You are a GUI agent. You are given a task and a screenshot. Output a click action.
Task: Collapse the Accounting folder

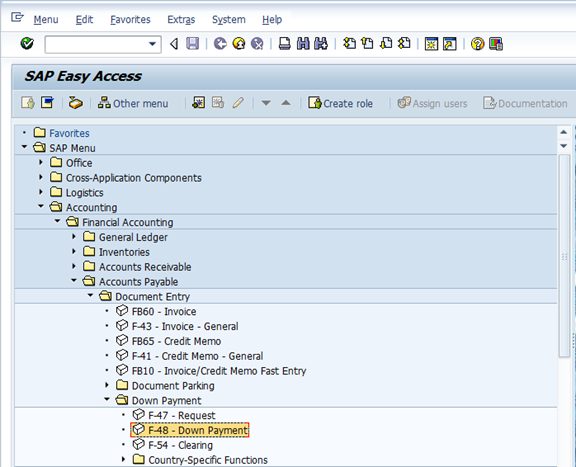click(41, 206)
